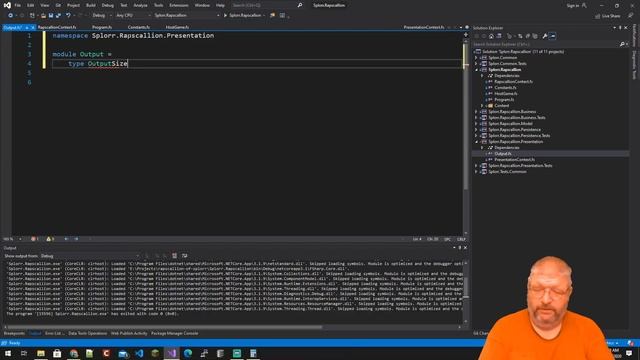Expand the Content folder node
This screenshot has width=640, height=360.
coord(482,106)
